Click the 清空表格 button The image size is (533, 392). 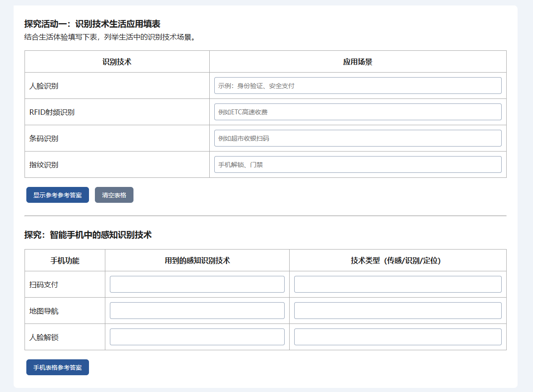click(114, 195)
